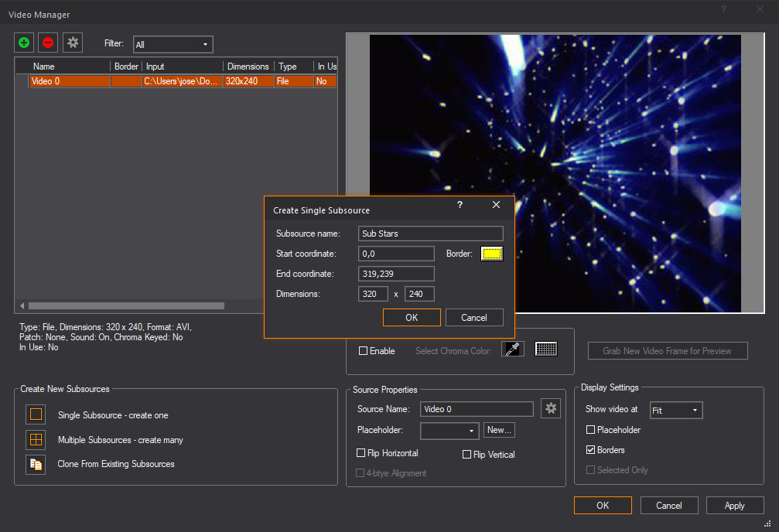The width and height of the screenshot is (779, 532).
Task: Click Clone From Existing Subsources icon
Action: (36, 465)
